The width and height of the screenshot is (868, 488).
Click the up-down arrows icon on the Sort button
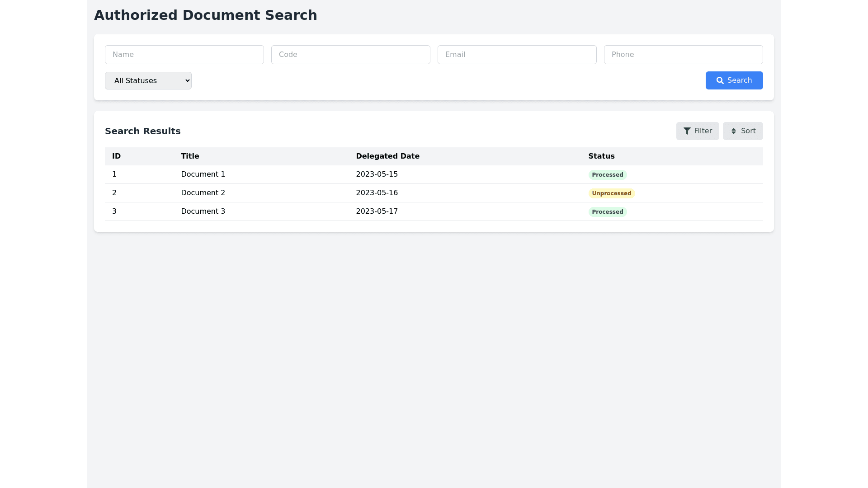coord(734,131)
